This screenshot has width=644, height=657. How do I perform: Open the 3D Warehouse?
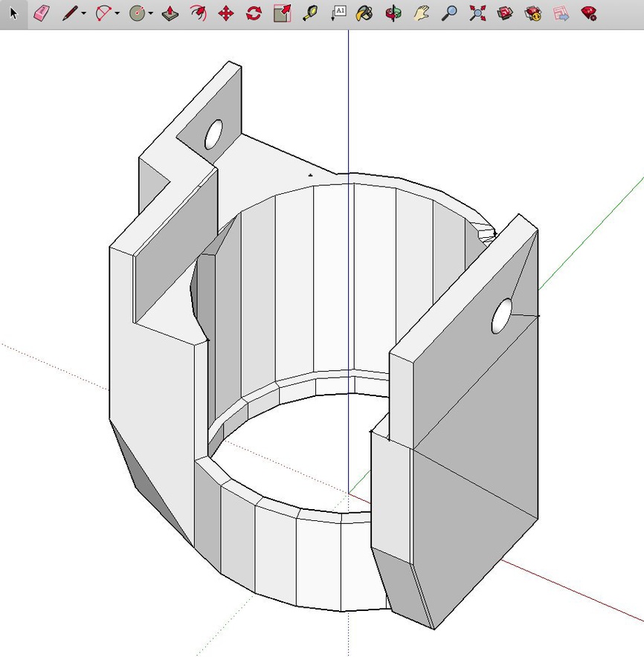[506, 13]
